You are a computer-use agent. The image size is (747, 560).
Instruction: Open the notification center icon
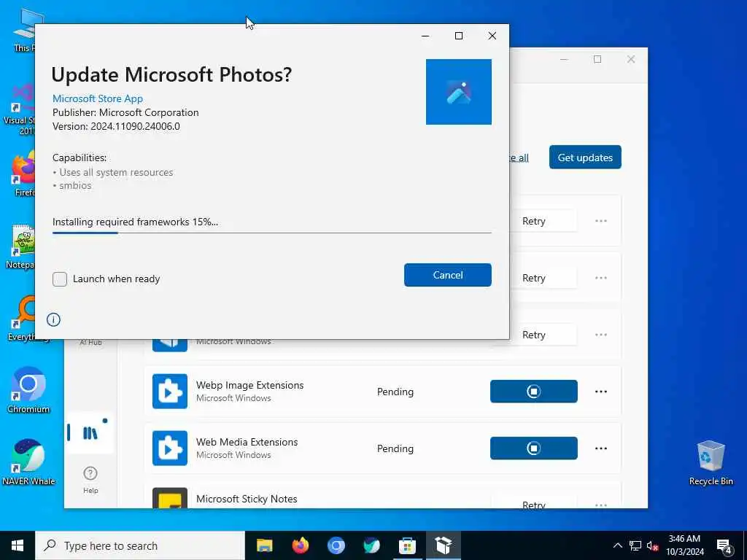[x=724, y=546]
